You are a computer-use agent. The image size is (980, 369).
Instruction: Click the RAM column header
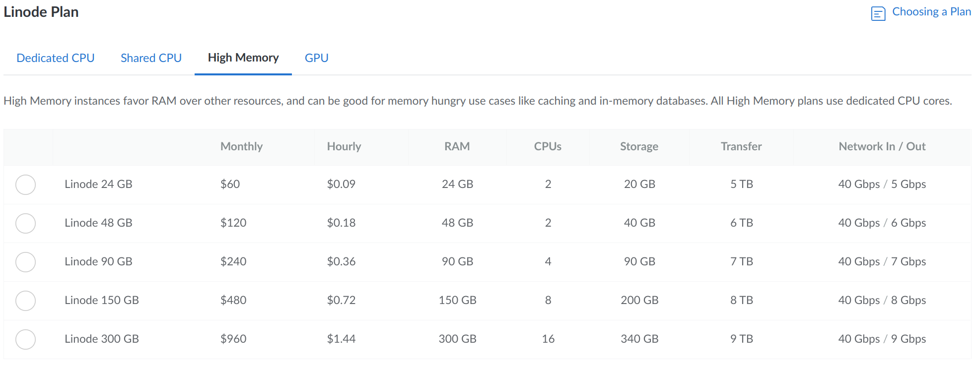[x=457, y=147]
